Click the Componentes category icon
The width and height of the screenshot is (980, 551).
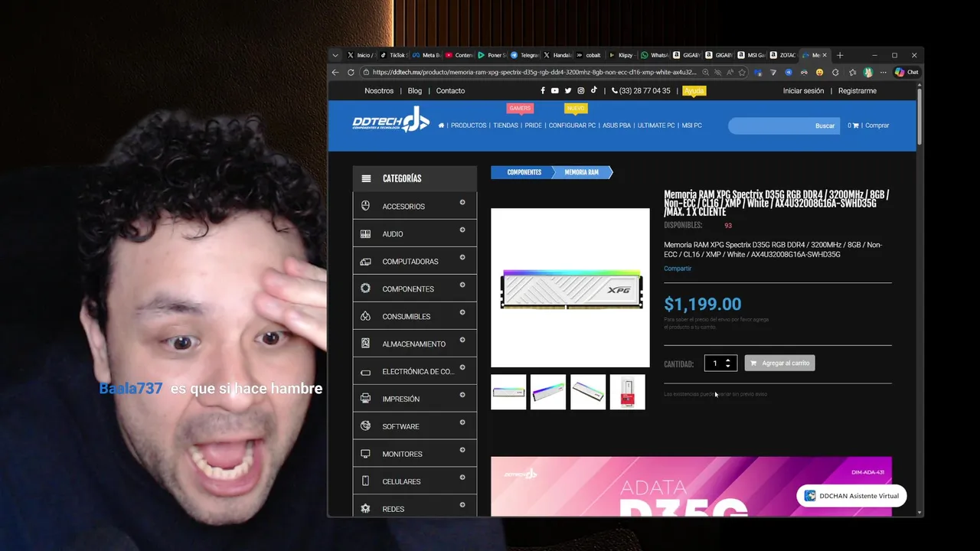click(x=365, y=289)
